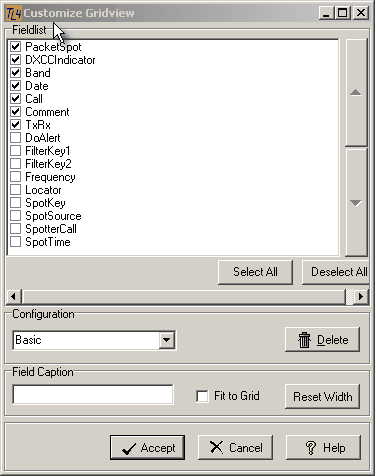
Task: Open the Configuration dropdown arrow
Action: tap(167, 340)
